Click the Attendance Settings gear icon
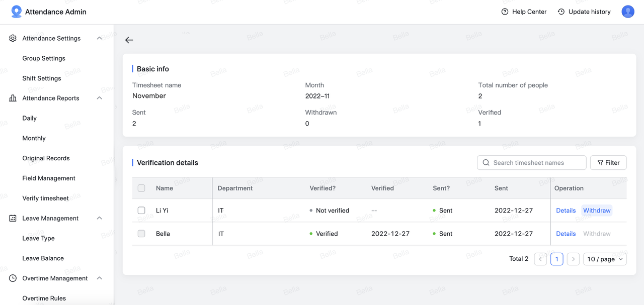The image size is (644, 305). click(13, 38)
